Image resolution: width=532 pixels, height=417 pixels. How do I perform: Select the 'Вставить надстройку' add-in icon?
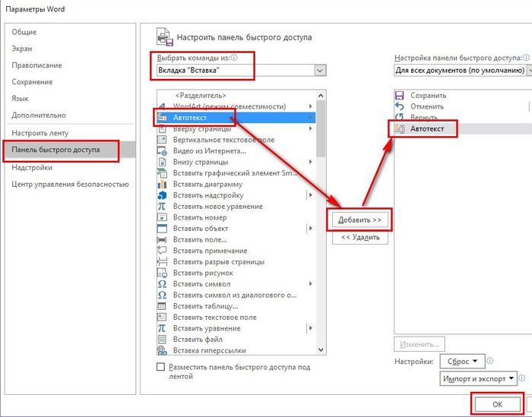[x=161, y=195]
